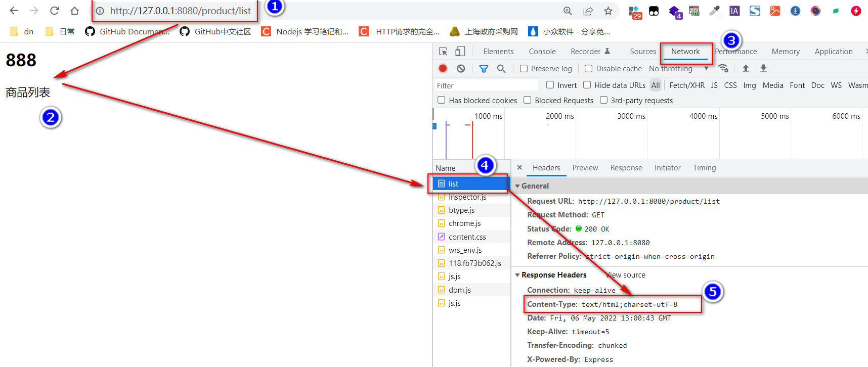Select the All request type filter
Image resolution: width=868 pixels, height=367 pixels.
(x=656, y=85)
